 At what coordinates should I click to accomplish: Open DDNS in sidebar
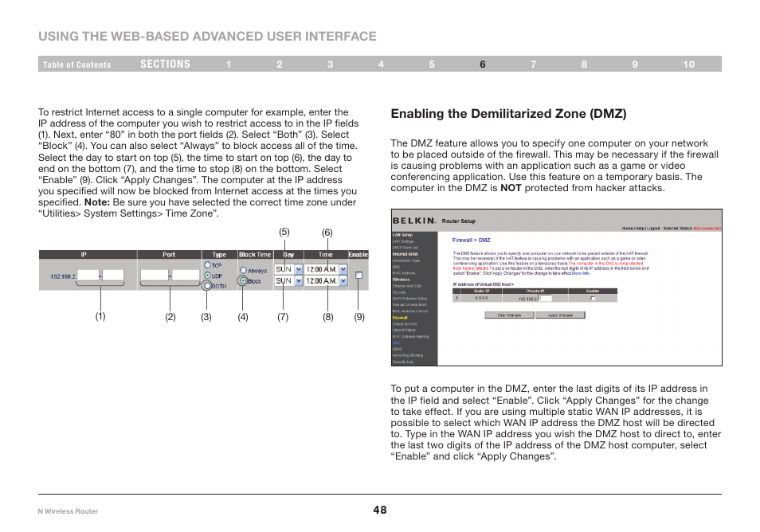[397, 350]
